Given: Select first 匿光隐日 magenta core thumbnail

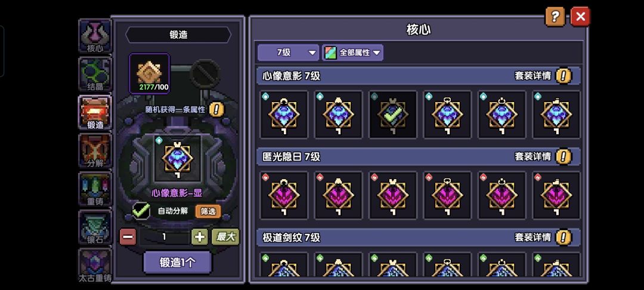Looking at the screenshot, I should click(284, 196).
